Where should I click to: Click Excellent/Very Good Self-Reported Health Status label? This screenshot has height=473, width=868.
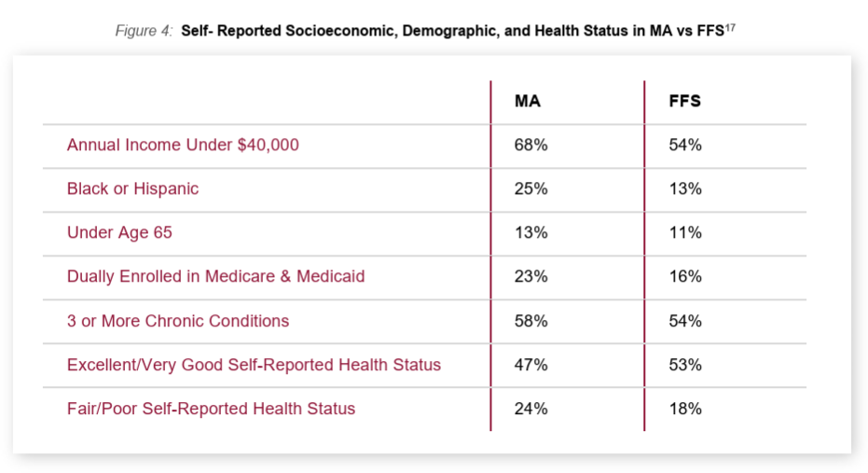(x=254, y=365)
